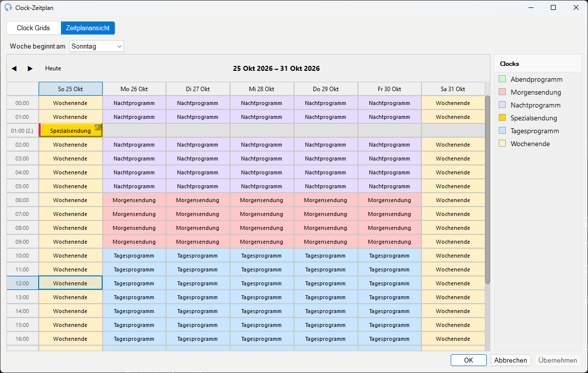Click the Clock-Zeitplan app icon in title bar
This screenshot has width=588, height=373.
8,7
